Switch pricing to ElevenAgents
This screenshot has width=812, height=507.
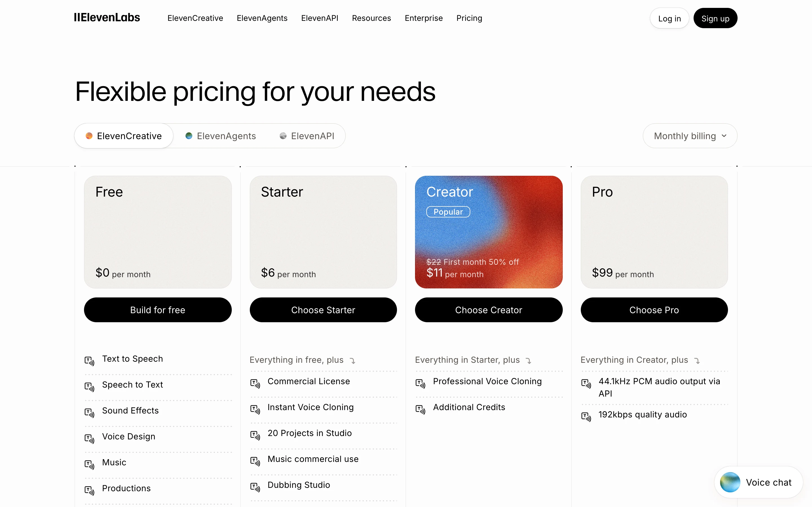coord(221,136)
